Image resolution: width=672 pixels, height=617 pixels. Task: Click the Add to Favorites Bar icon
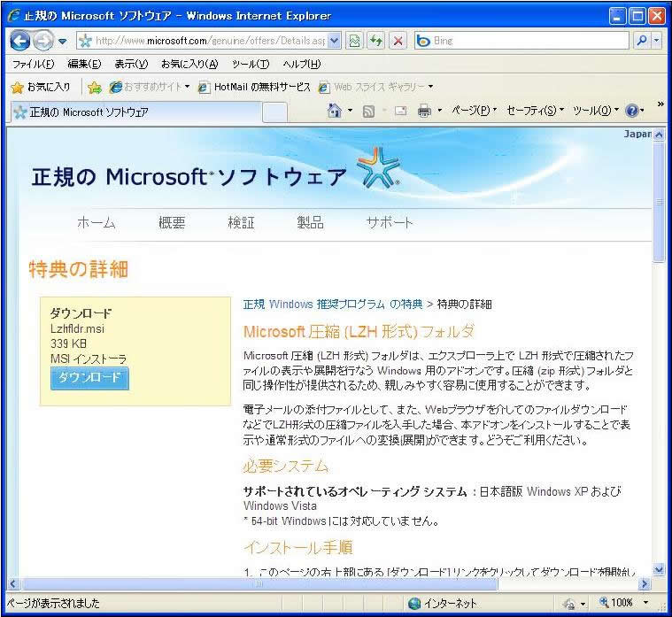pyautogui.click(x=94, y=88)
